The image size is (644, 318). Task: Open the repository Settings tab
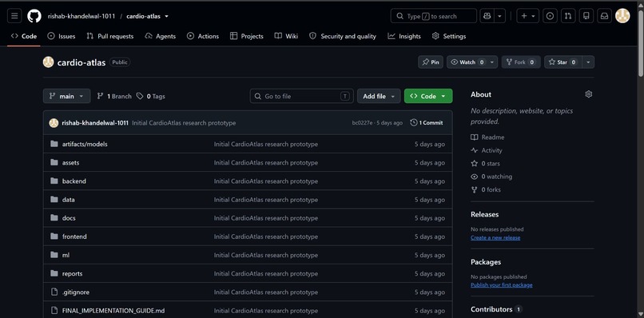tap(449, 36)
